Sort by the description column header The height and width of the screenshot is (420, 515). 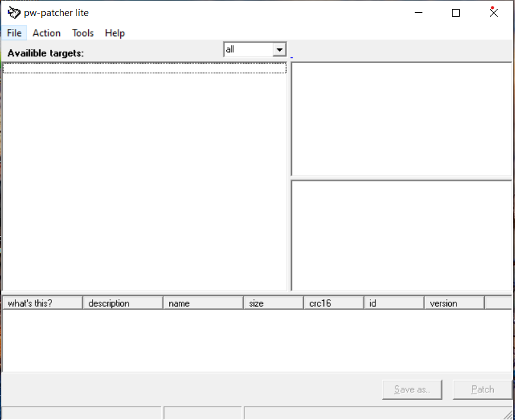121,302
